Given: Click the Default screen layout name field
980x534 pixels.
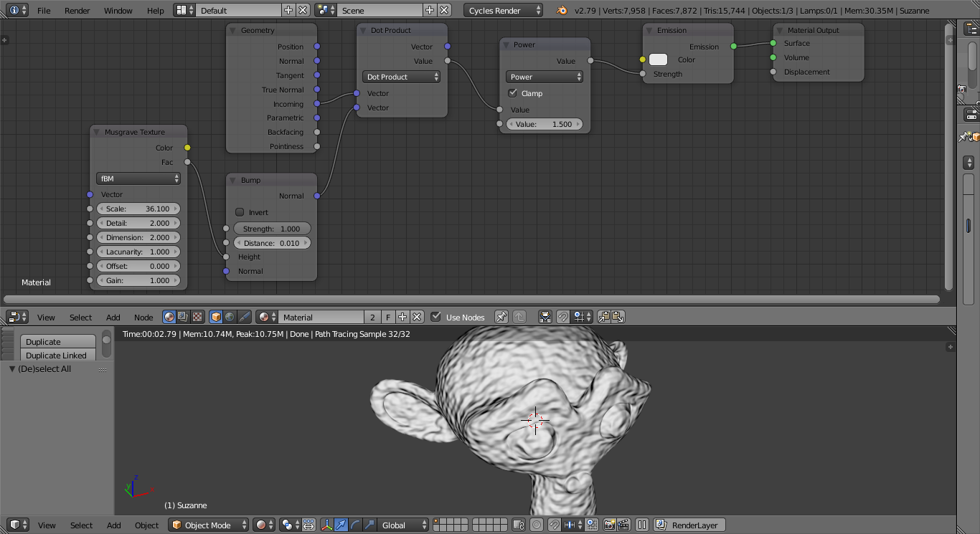Looking at the screenshot, I should click(x=237, y=10).
